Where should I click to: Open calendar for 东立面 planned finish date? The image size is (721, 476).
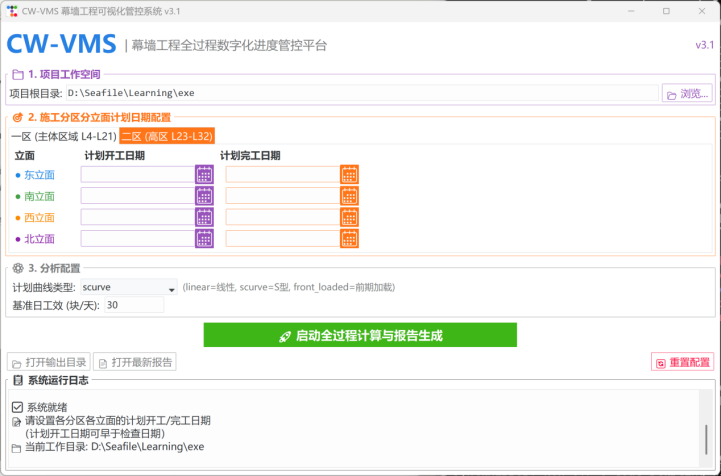coord(349,174)
